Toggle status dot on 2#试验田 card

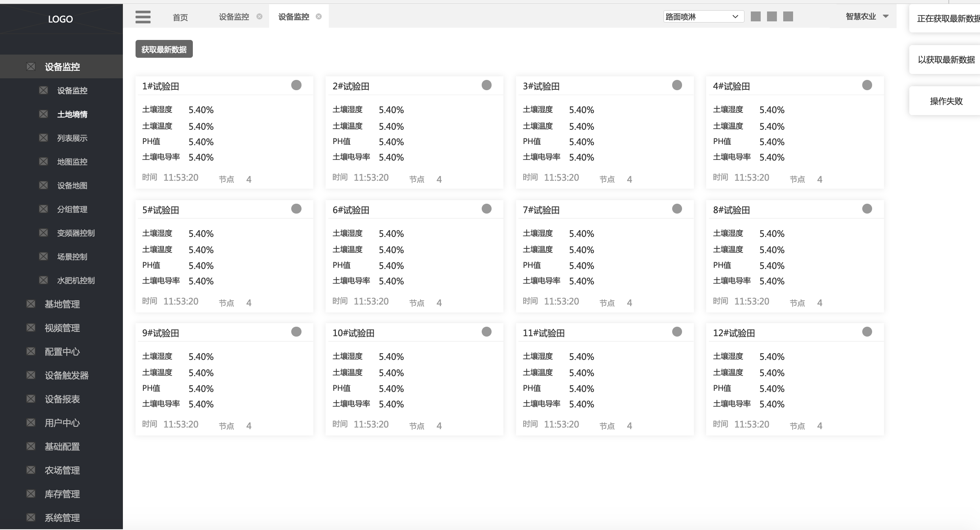point(486,85)
